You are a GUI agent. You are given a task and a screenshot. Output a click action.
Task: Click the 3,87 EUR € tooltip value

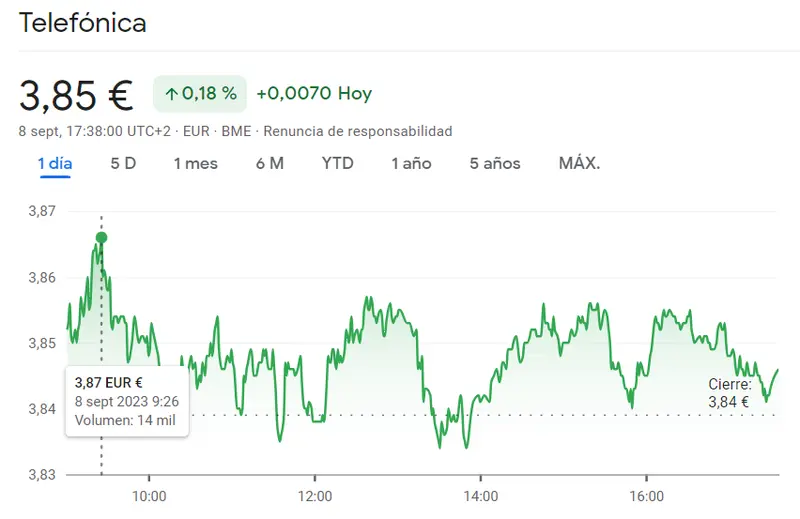(108, 383)
